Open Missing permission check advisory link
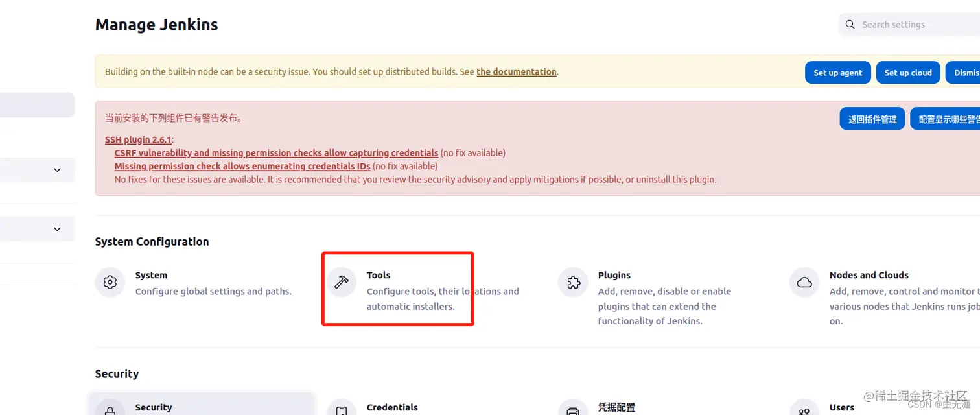Screen dimensions: 980x415 242,166
